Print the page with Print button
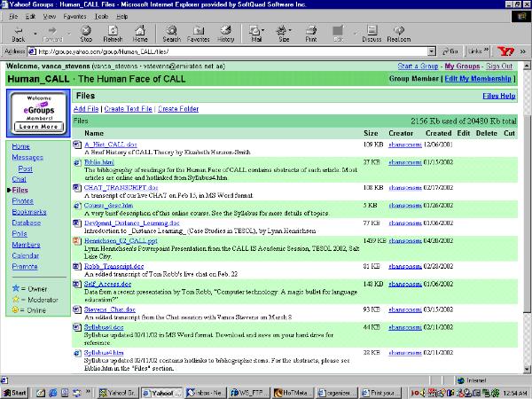The image size is (532, 399). coord(311,34)
